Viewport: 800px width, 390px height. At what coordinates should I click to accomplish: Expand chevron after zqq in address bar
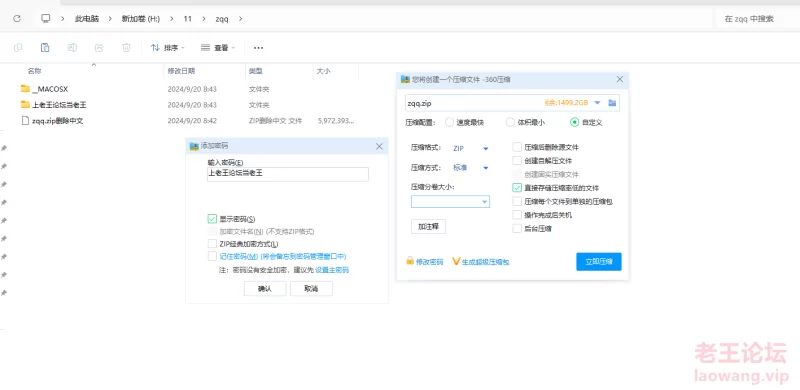240,19
